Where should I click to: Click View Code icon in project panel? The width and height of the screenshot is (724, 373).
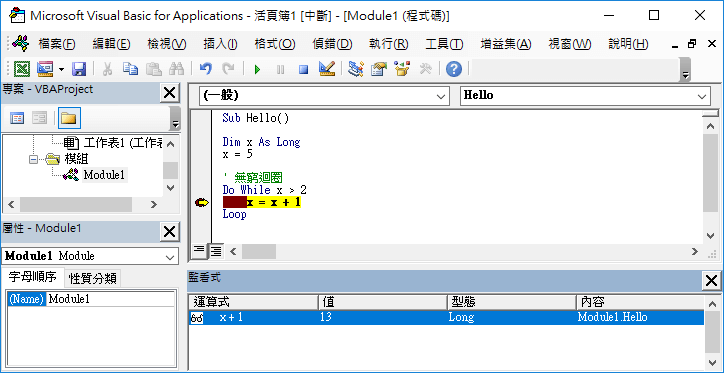(17, 119)
